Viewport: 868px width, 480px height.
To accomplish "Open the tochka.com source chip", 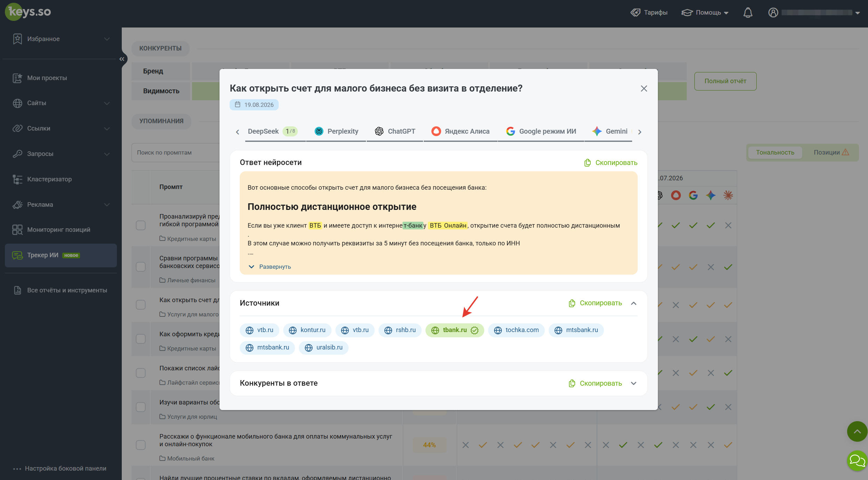I will tap(516, 330).
